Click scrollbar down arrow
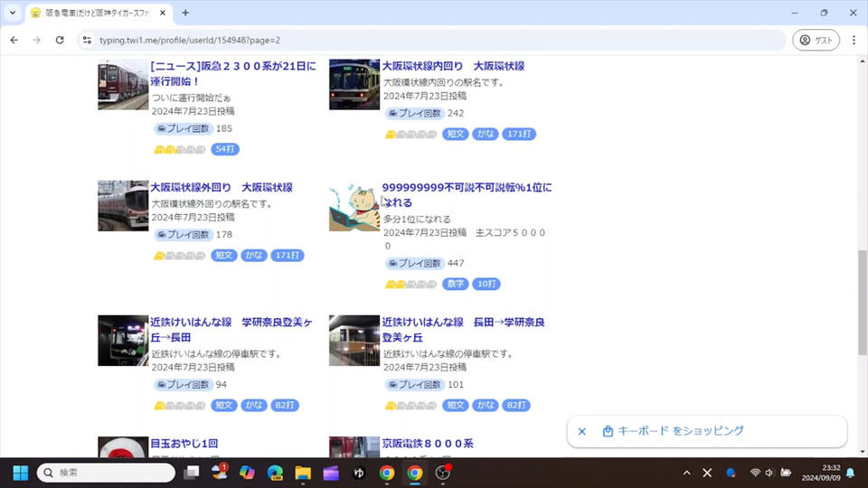The image size is (868, 488). click(862, 452)
